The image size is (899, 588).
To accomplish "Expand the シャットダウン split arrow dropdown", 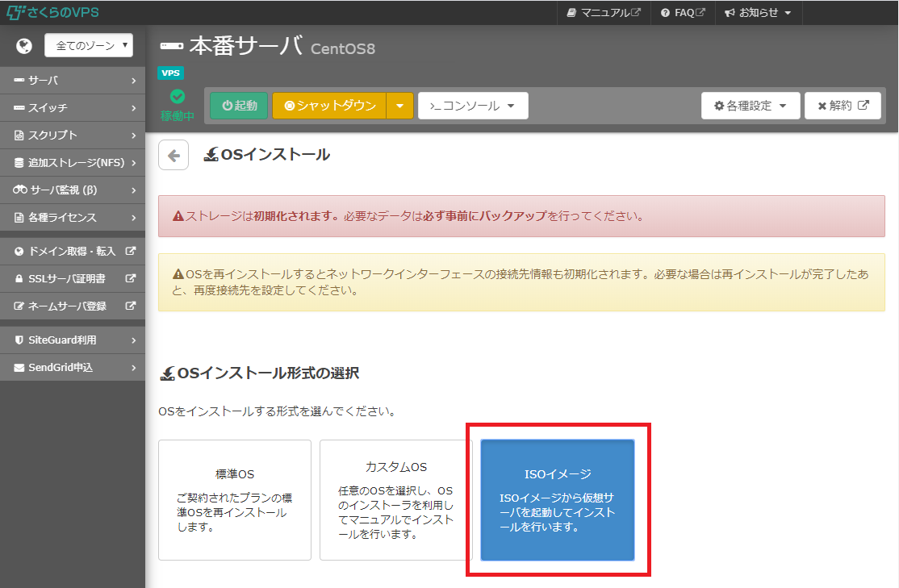I will [399, 106].
